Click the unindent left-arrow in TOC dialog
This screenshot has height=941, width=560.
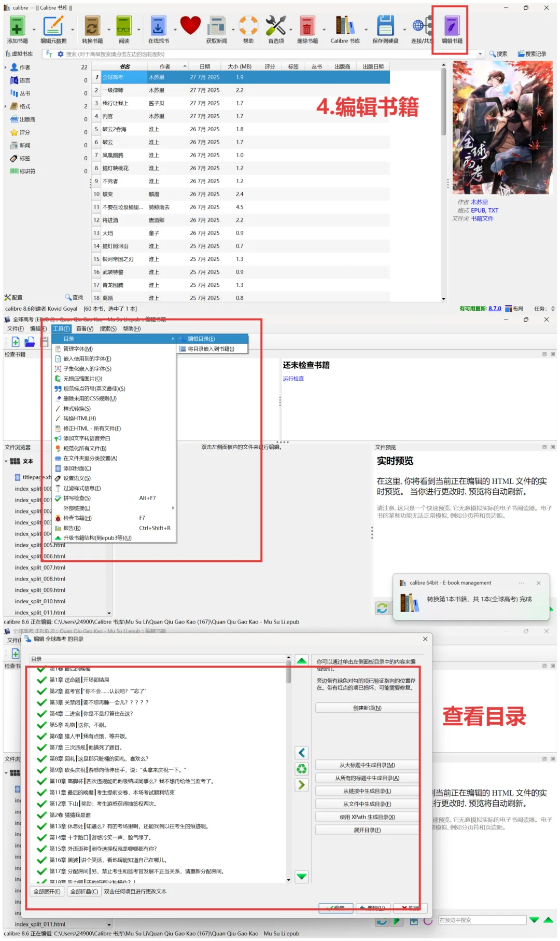point(302,753)
